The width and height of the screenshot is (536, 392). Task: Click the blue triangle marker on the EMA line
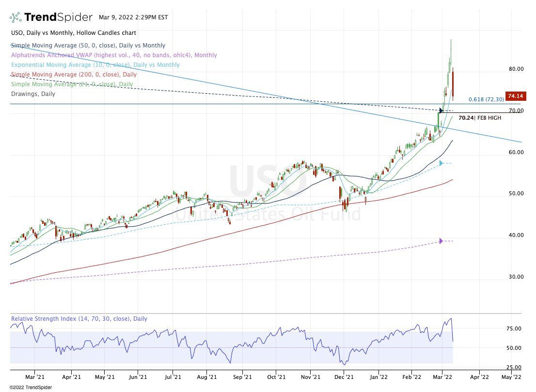click(441, 163)
